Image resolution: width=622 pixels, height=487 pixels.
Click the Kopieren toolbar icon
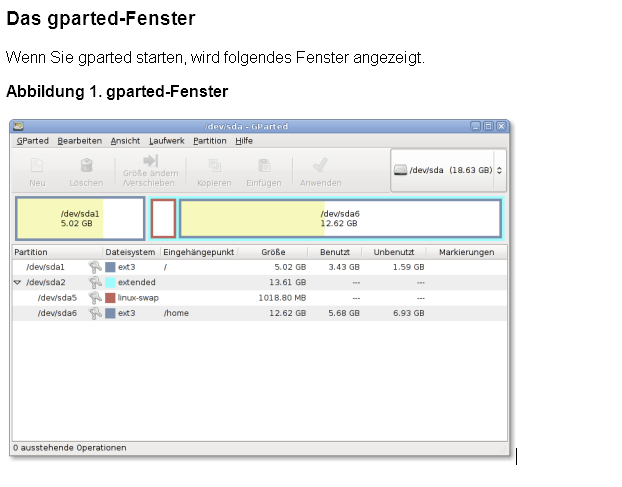[x=215, y=165]
